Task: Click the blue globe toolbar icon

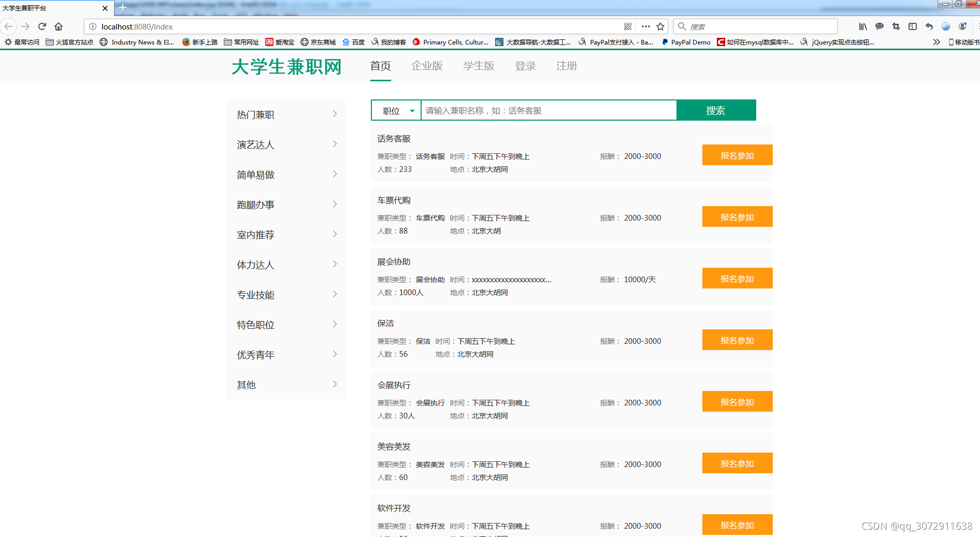Action: (946, 26)
